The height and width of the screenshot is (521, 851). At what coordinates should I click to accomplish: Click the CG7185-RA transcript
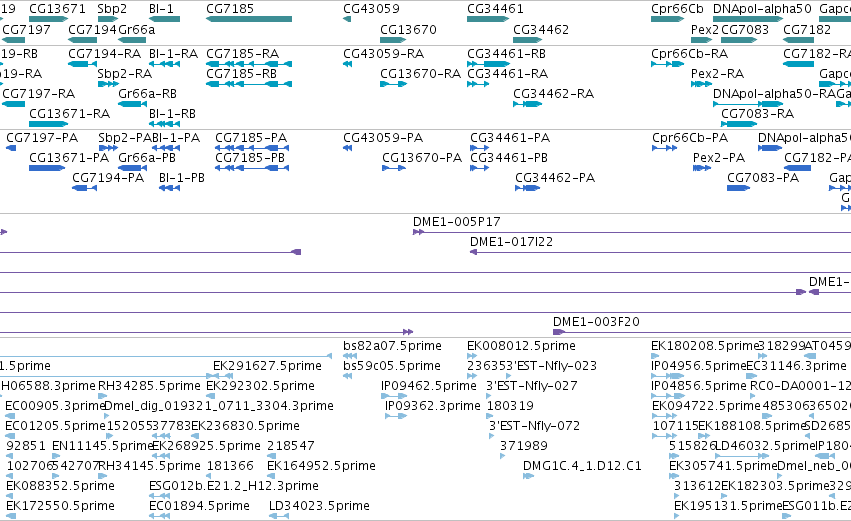click(249, 64)
